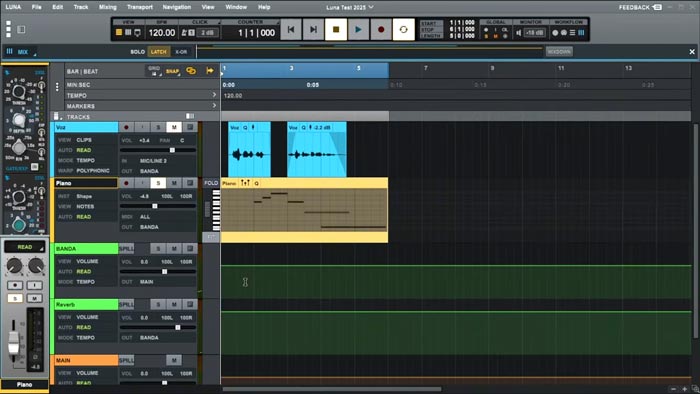The image size is (700, 394).
Task: Click the track size icon in TRACKS header
Action: pyautogui.click(x=190, y=116)
